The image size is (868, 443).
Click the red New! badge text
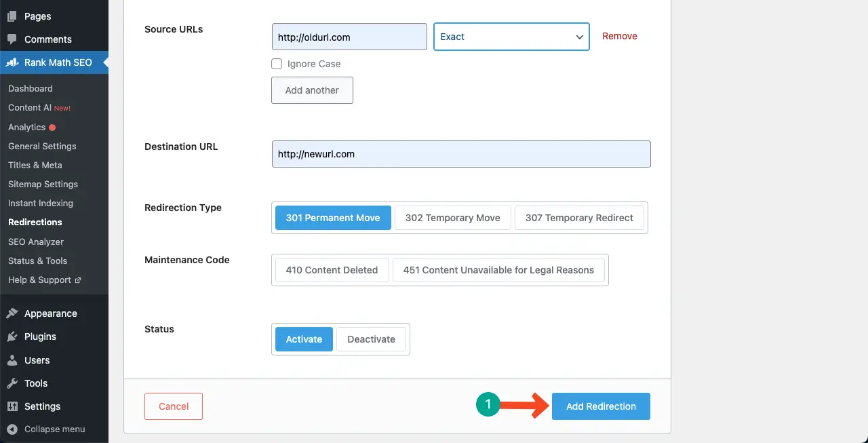click(62, 109)
